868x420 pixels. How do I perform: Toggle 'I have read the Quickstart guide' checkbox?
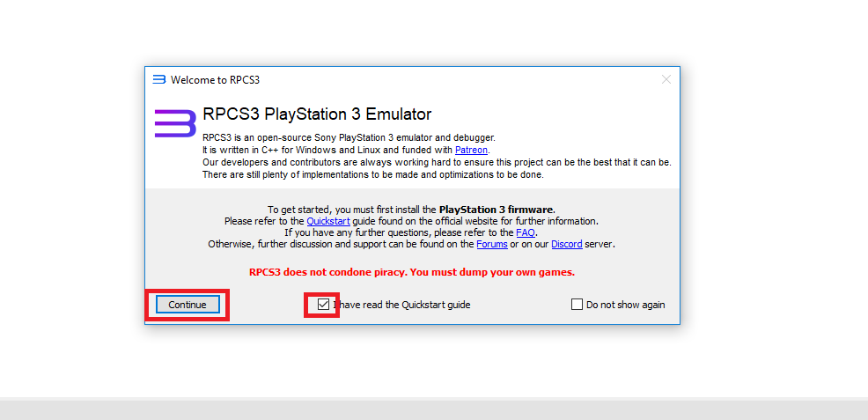click(x=323, y=305)
